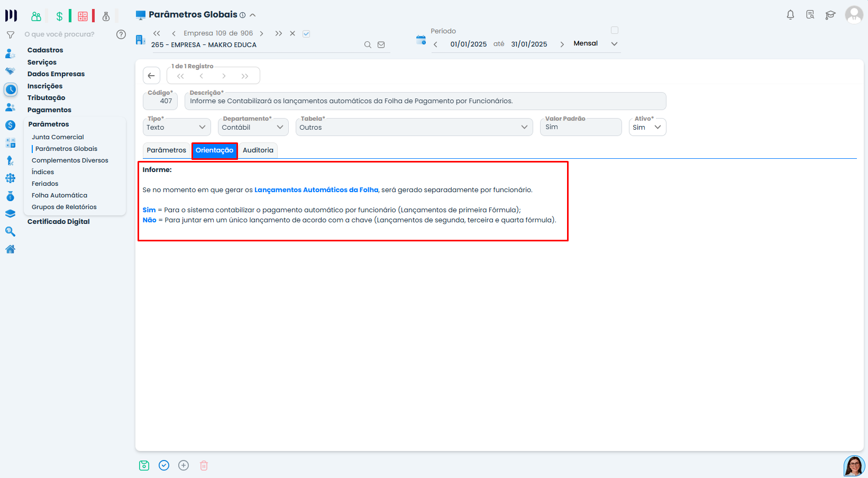Open the document search icon in top bar
The image size is (868, 478).
tap(810, 15)
